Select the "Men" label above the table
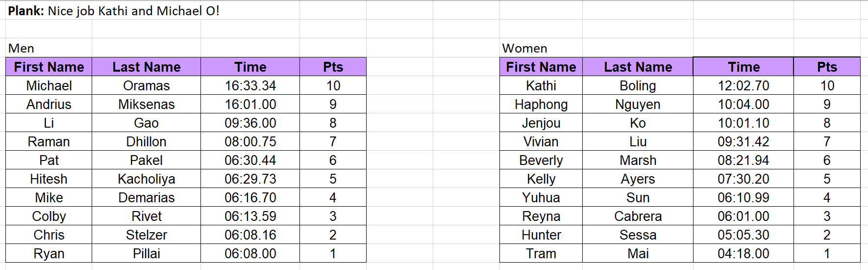The height and width of the screenshot is (270, 868). coord(21,48)
